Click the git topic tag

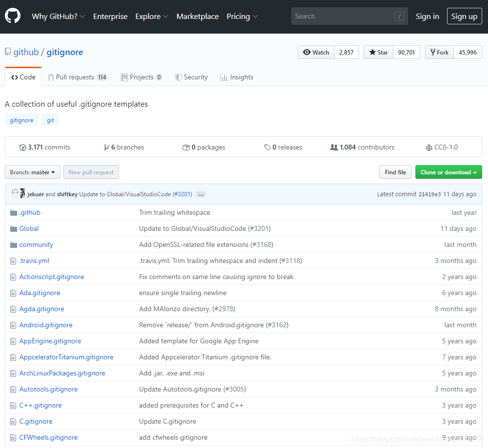coord(50,120)
